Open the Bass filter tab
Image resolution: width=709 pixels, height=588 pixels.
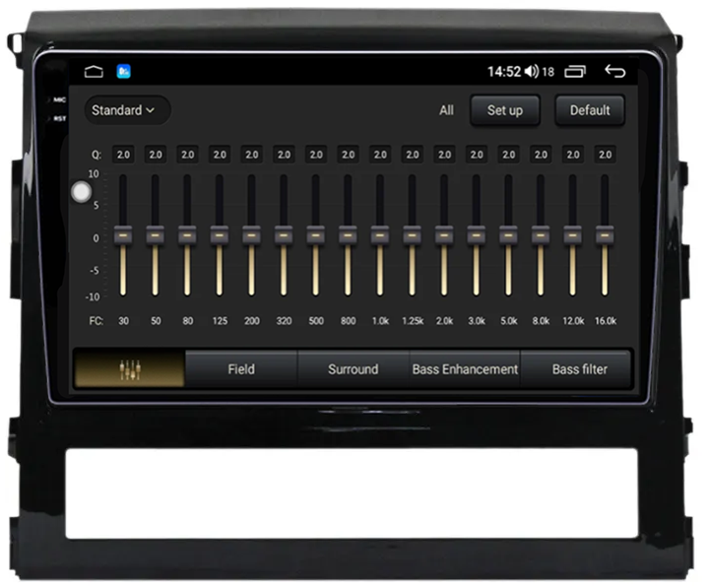pyautogui.click(x=576, y=369)
